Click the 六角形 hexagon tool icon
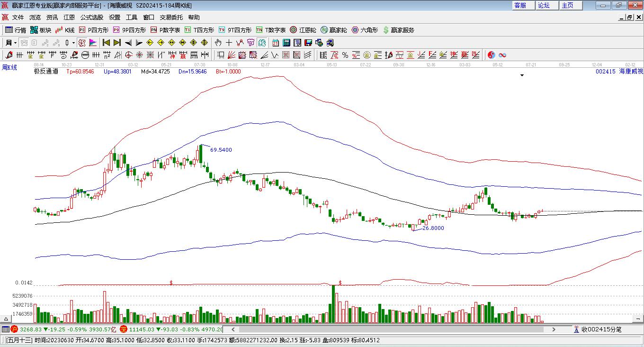644x347 pixels. (x=365, y=30)
